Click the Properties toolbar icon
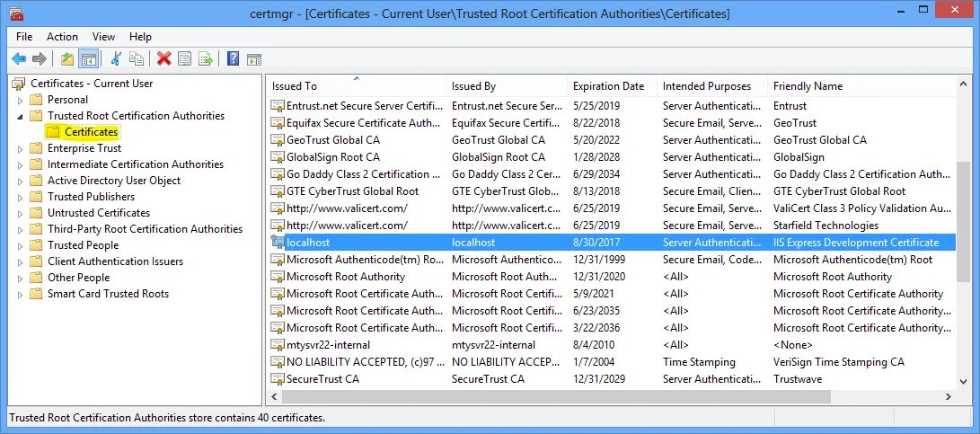The width and height of the screenshot is (980, 434). point(184,58)
